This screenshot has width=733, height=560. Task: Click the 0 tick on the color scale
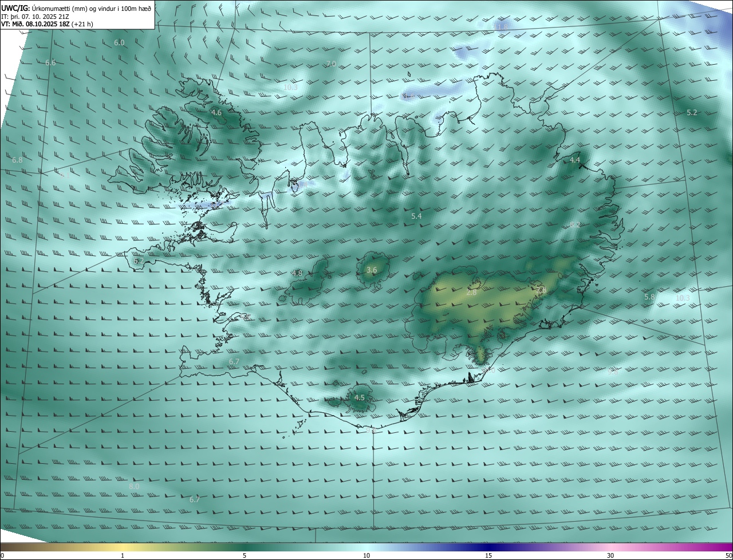click(x=2, y=556)
